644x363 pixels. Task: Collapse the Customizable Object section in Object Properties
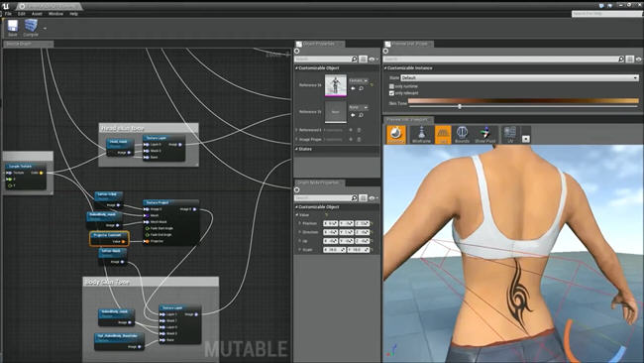pyautogui.click(x=296, y=67)
